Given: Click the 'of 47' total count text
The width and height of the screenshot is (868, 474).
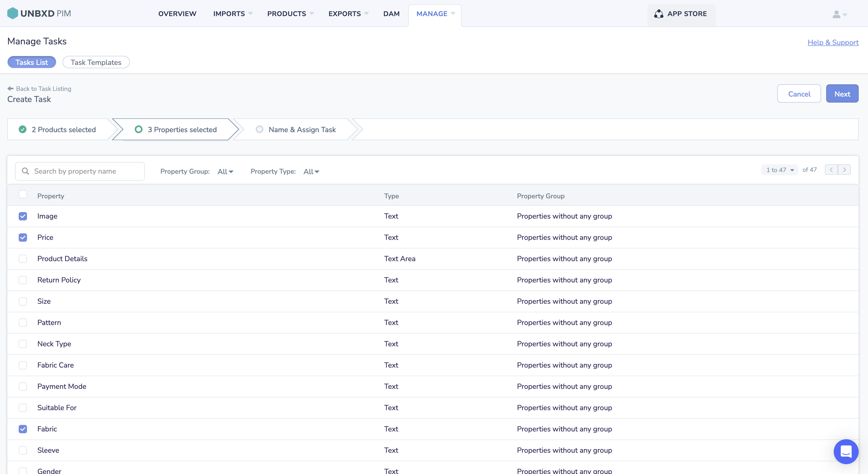Looking at the screenshot, I should (x=809, y=170).
